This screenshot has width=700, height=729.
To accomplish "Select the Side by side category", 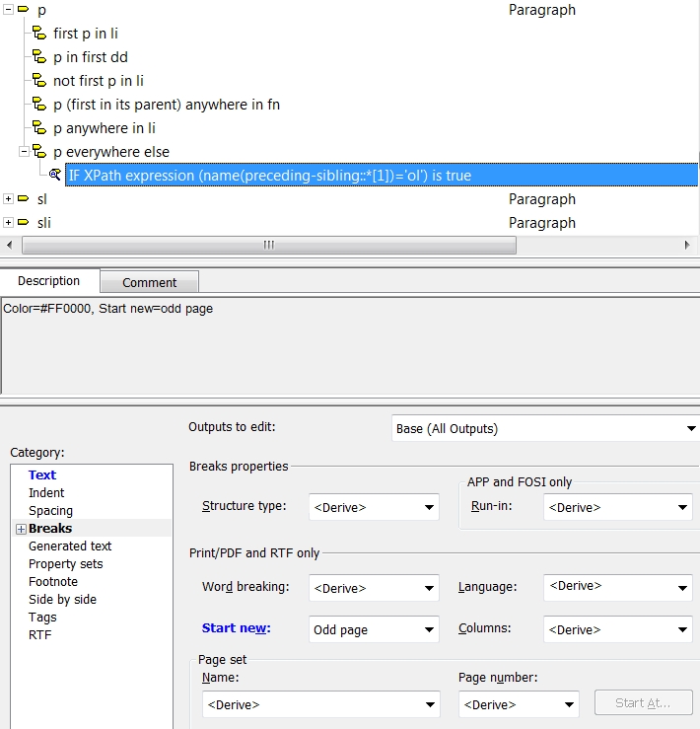I will (x=62, y=600).
